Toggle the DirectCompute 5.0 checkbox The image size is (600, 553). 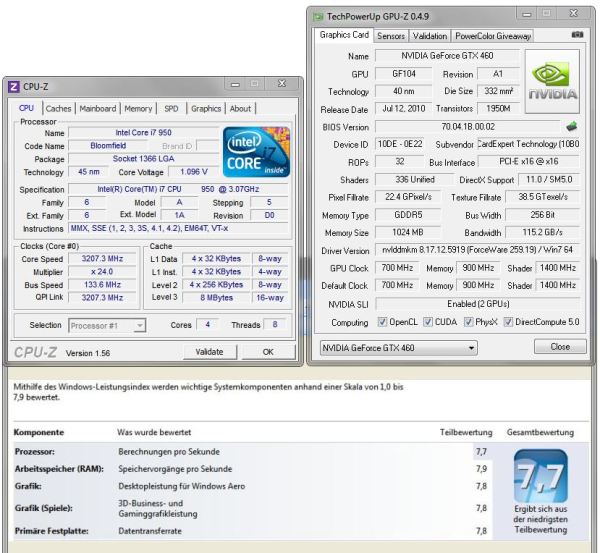coord(510,321)
